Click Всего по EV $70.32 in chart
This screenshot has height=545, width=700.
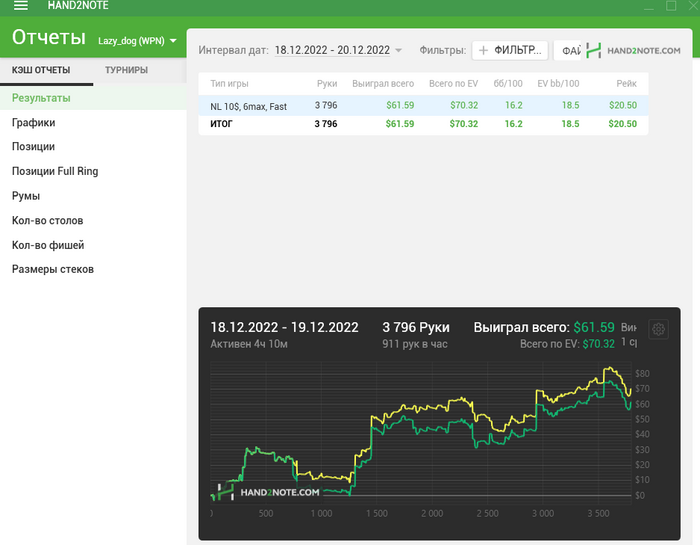(x=567, y=344)
